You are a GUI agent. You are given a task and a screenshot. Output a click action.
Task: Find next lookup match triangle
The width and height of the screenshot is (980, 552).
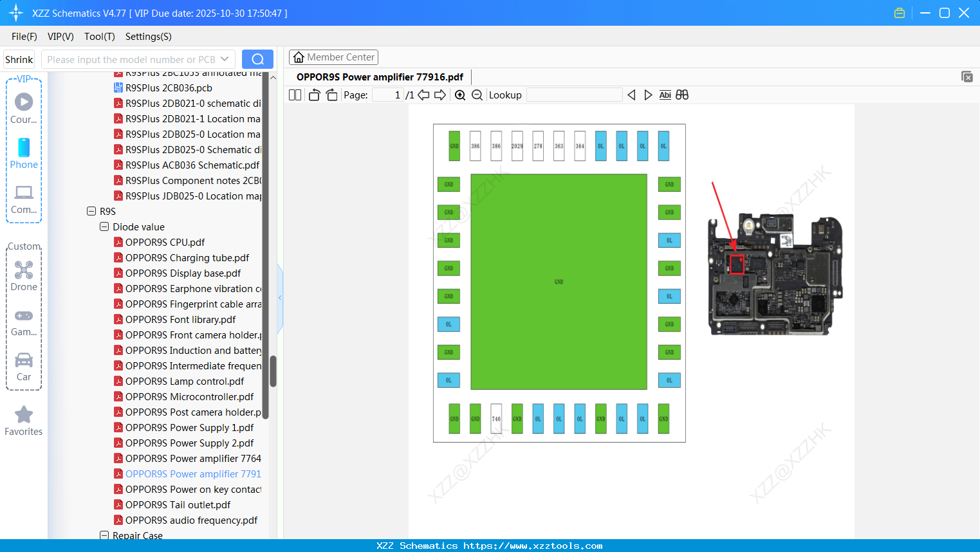pos(648,95)
